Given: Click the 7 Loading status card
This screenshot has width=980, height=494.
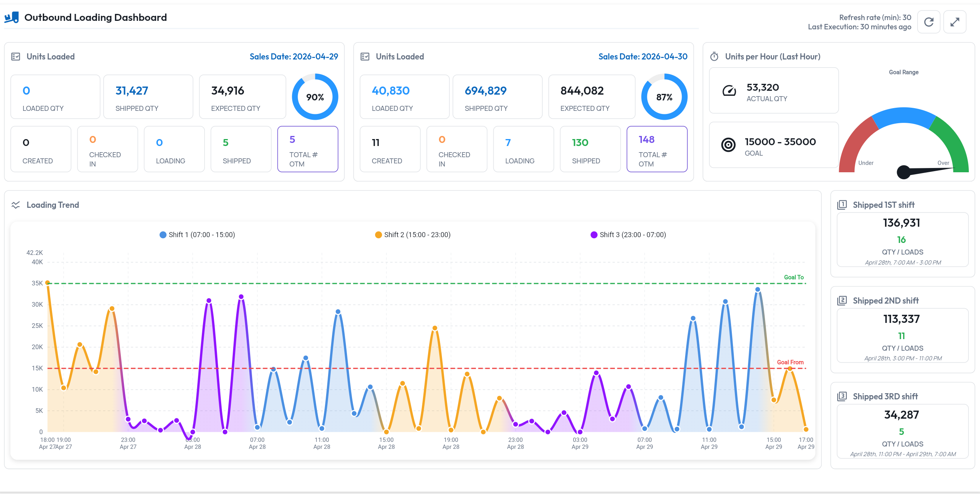Looking at the screenshot, I should (x=523, y=149).
